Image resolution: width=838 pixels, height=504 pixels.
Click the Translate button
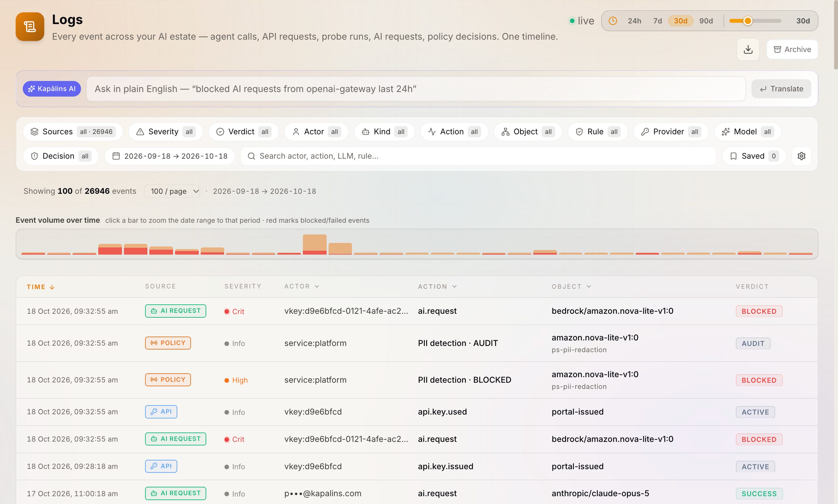pyautogui.click(x=781, y=89)
